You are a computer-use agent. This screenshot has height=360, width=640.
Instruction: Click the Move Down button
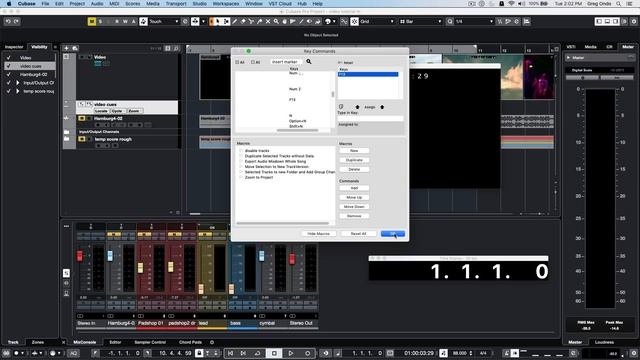coord(354,207)
